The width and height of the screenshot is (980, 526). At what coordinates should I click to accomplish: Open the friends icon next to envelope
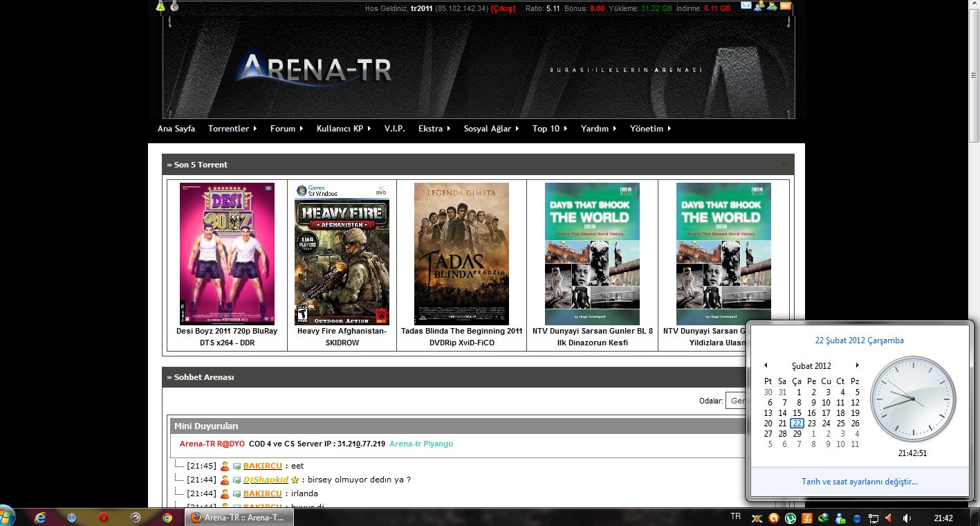(x=759, y=6)
